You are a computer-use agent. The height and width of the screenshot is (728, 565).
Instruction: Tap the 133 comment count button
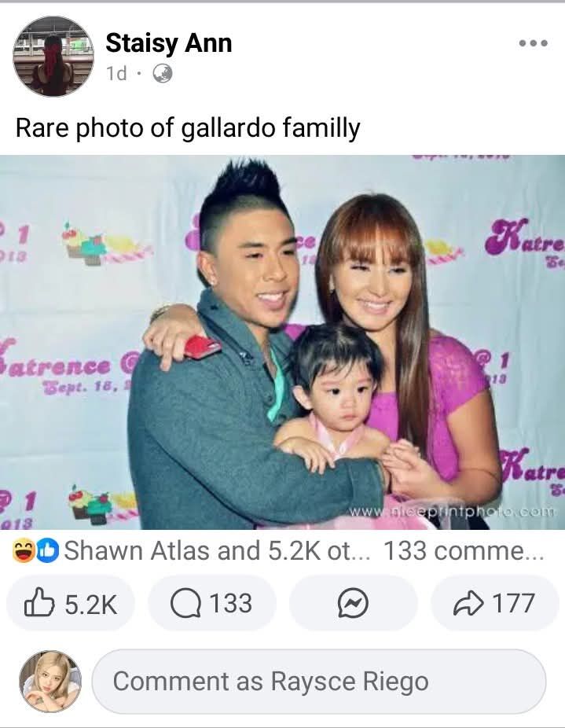(212, 603)
